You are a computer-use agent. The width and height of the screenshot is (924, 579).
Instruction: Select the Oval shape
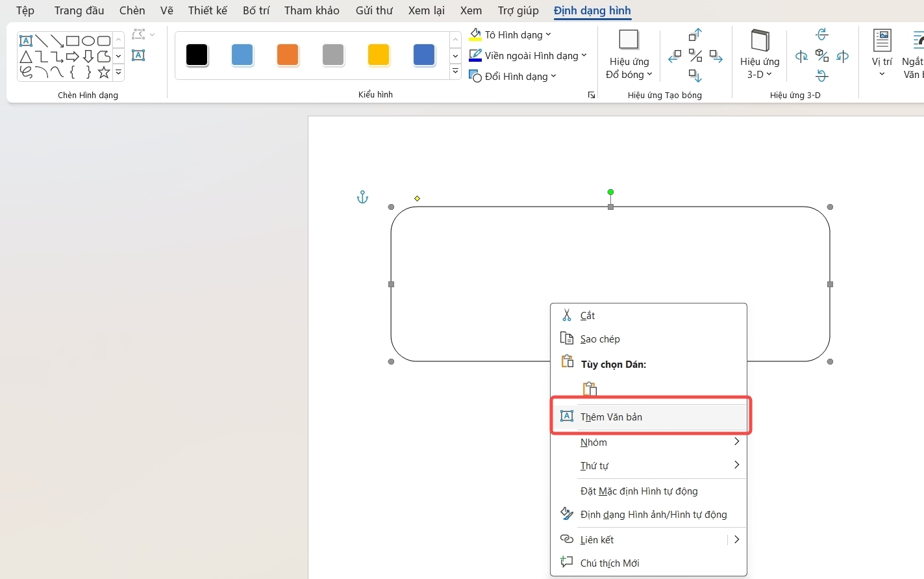pyautogui.click(x=88, y=41)
